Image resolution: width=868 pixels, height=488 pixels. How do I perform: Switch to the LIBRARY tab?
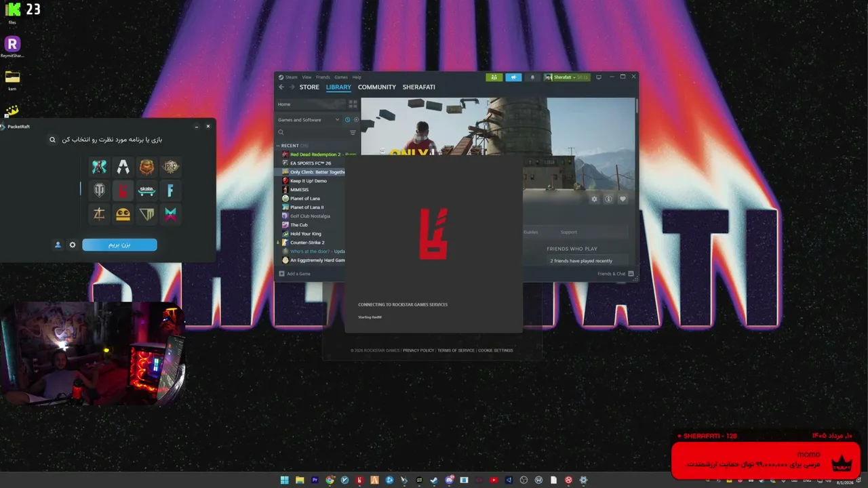(338, 87)
